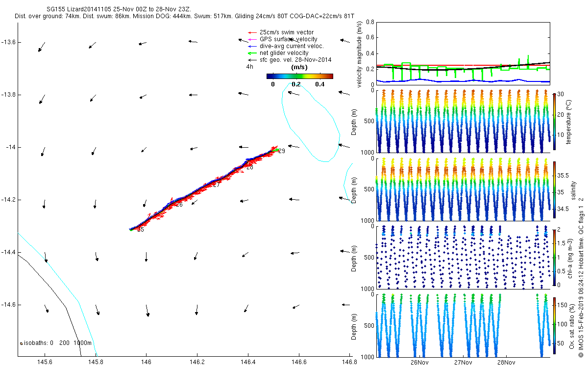The width and height of the screenshot is (588, 368).
Task: Click the 'GPS surface velocity' legend entry
Action: click(288, 39)
